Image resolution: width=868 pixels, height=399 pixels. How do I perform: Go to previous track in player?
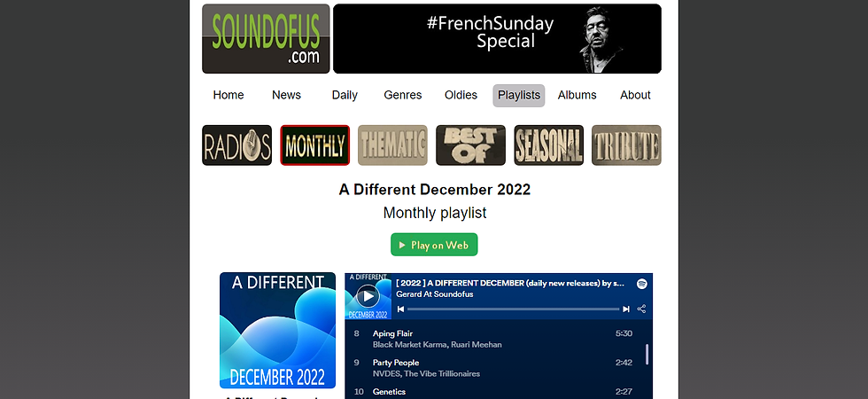click(400, 309)
